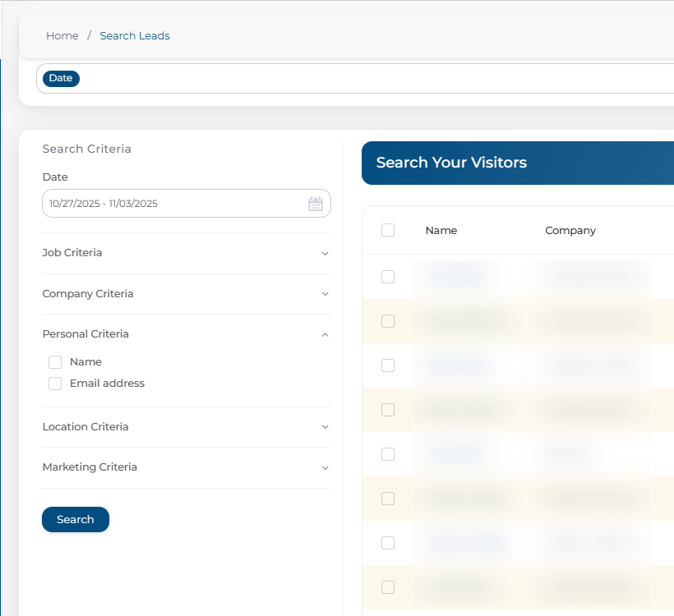Click the Date filter tag
This screenshot has width=674, height=616.
(x=61, y=79)
